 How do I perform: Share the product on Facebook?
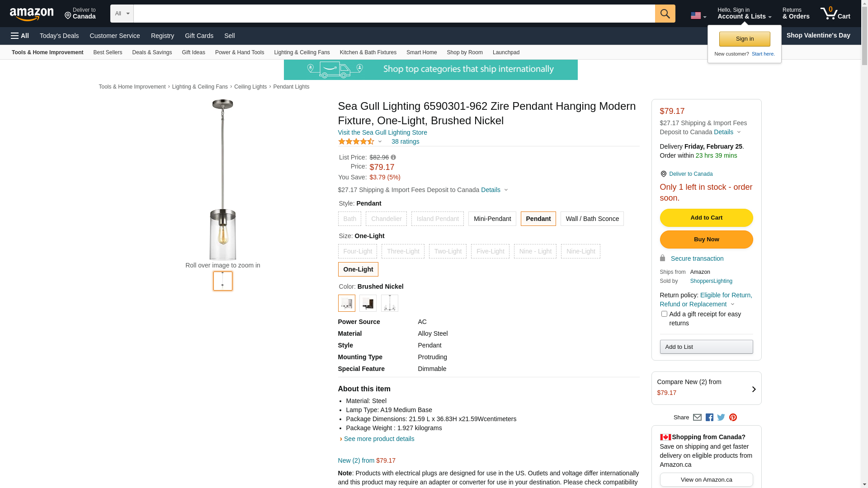[709, 418]
